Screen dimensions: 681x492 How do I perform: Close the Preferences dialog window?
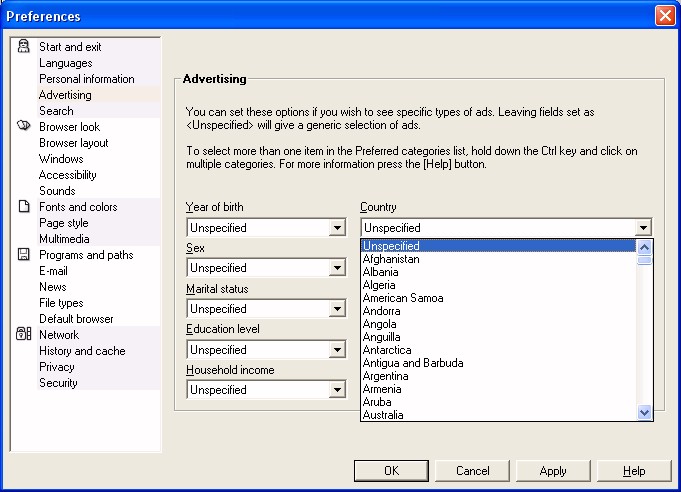[664, 16]
